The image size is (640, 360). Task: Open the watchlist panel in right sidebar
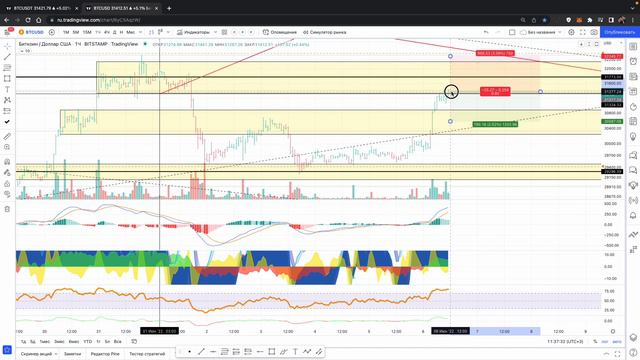633,46
